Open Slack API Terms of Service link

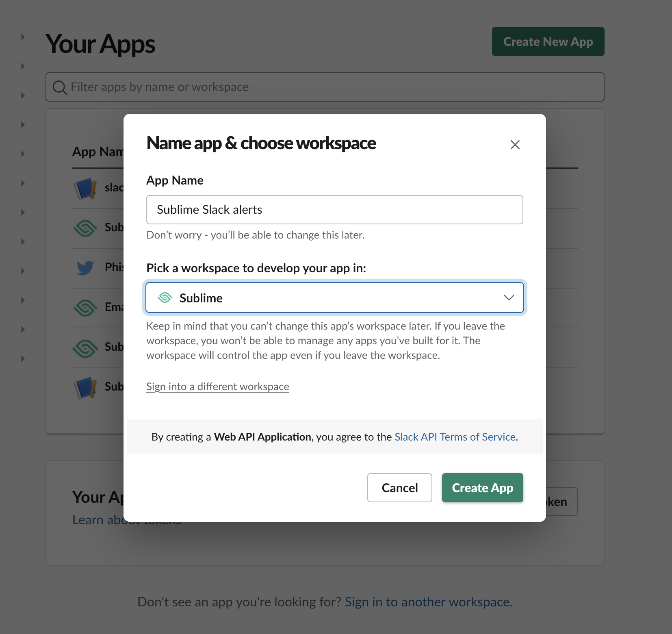(x=455, y=437)
